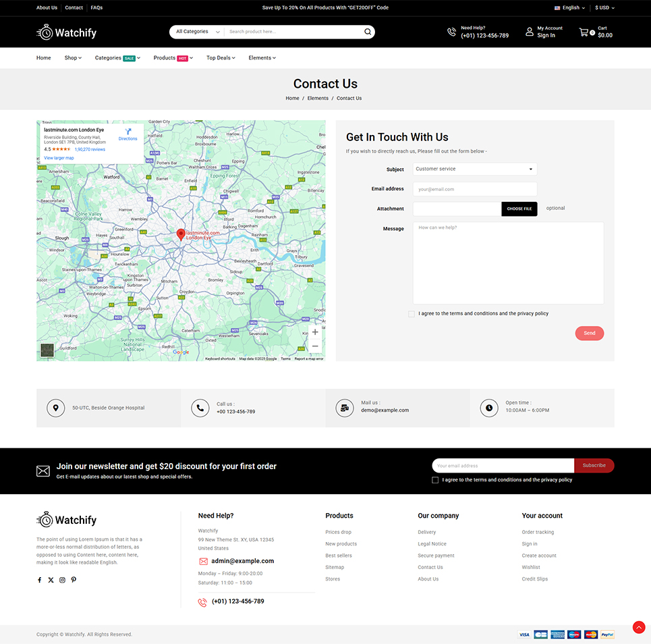
Task: Focus the Message text area
Action: coord(508,263)
